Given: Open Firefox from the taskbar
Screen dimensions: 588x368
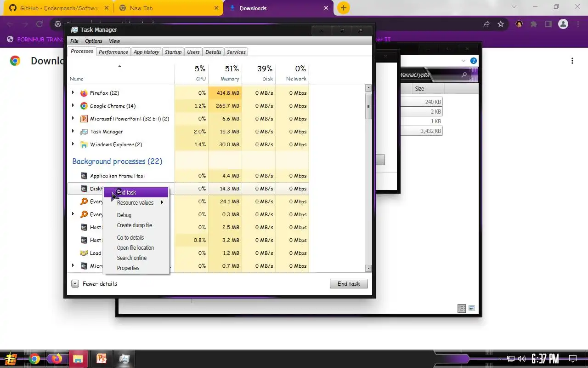Looking at the screenshot, I should tap(57, 359).
